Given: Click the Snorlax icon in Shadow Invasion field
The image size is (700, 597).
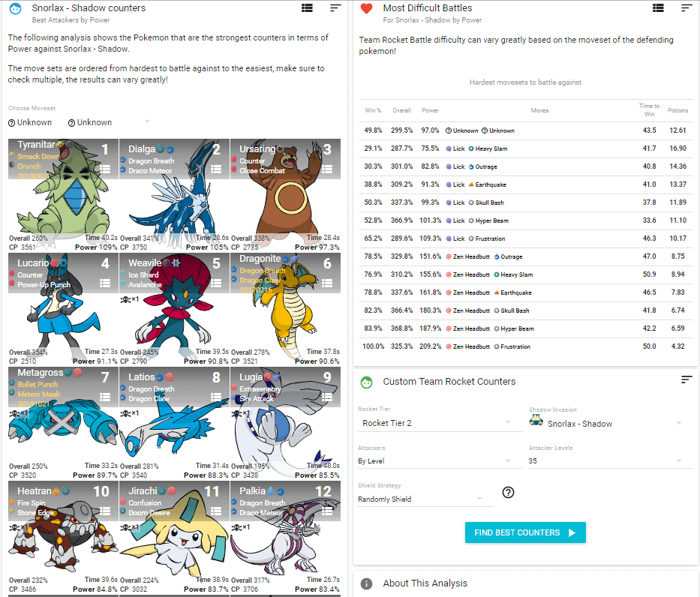Looking at the screenshot, I should pos(536,421).
